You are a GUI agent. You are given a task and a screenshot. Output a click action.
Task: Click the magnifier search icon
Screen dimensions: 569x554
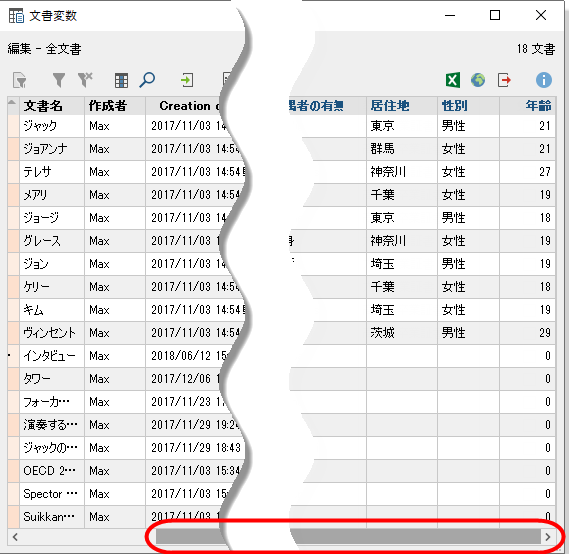[x=147, y=80]
